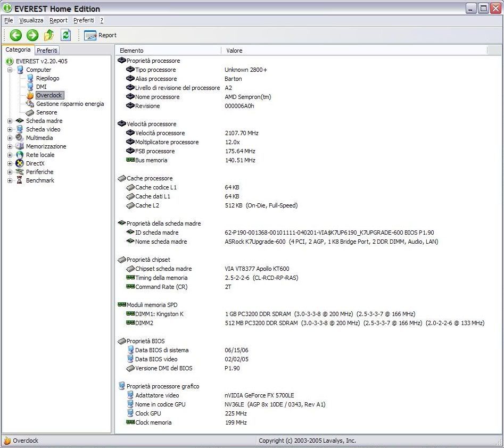Click the Moduli memoria SPD group icon
This screenshot has height=448, width=504.
122,305
